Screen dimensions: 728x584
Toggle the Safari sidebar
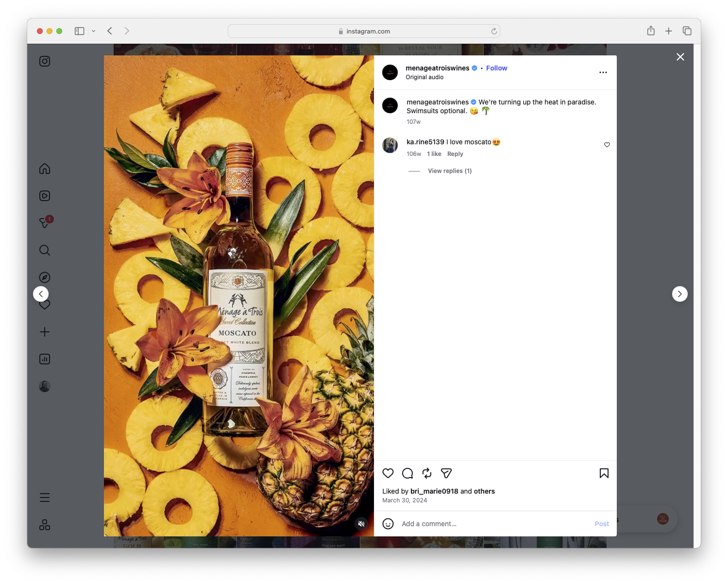[80, 31]
